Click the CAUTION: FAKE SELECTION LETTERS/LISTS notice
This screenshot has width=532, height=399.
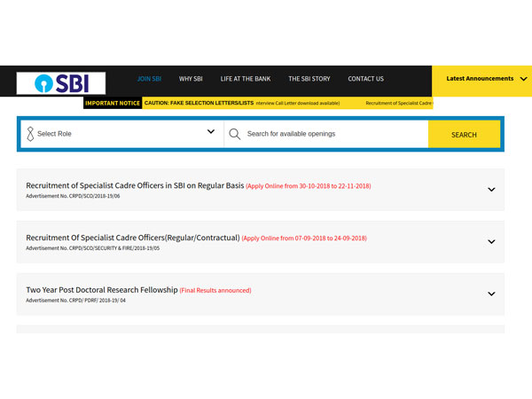(199, 103)
